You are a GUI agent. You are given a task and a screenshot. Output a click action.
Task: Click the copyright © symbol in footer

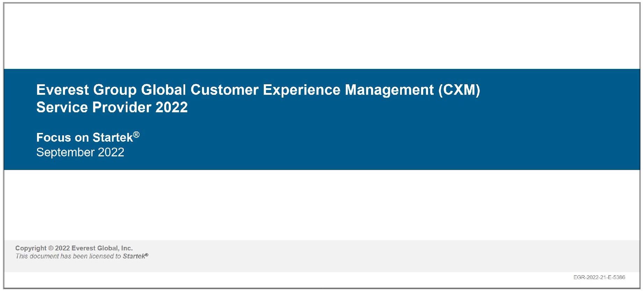pyautogui.click(x=51, y=248)
